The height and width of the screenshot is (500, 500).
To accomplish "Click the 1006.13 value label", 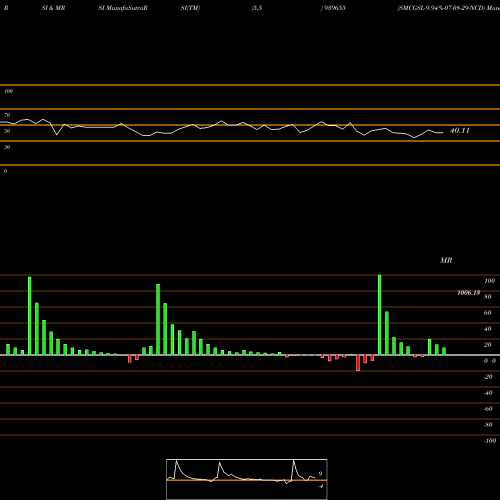I will pyautogui.click(x=469, y=293).
